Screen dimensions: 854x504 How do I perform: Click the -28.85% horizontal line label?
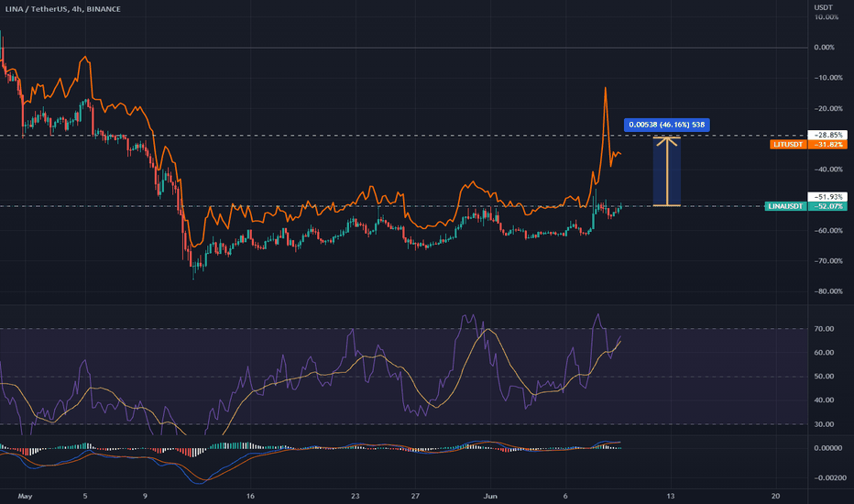pyautogui.click(x=827, y=135)
